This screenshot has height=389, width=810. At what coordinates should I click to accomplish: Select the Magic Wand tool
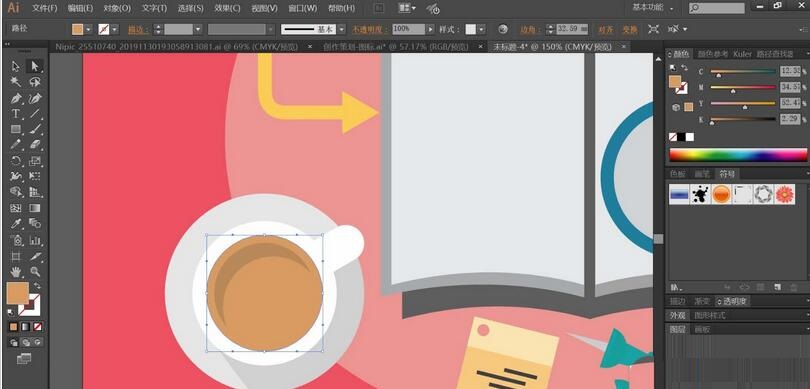(x=16, y=82)
